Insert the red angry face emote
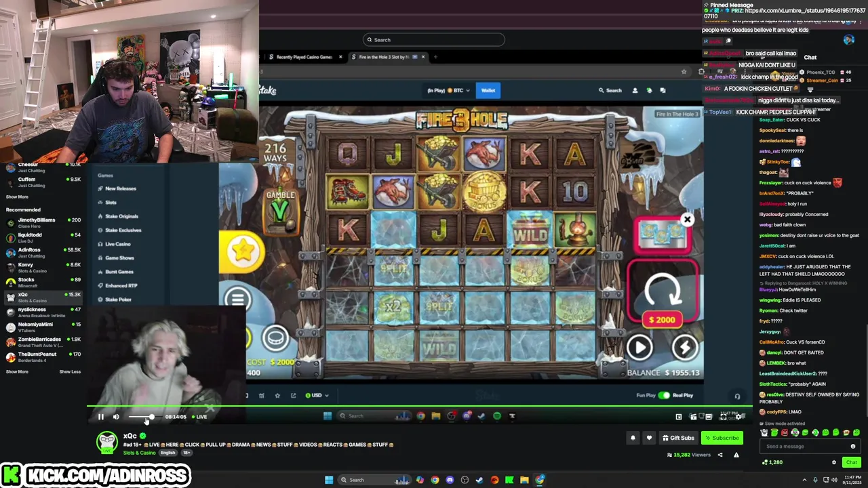Image resolution: width=868 pixels, height=488 pixels. (x=785, y=432)
